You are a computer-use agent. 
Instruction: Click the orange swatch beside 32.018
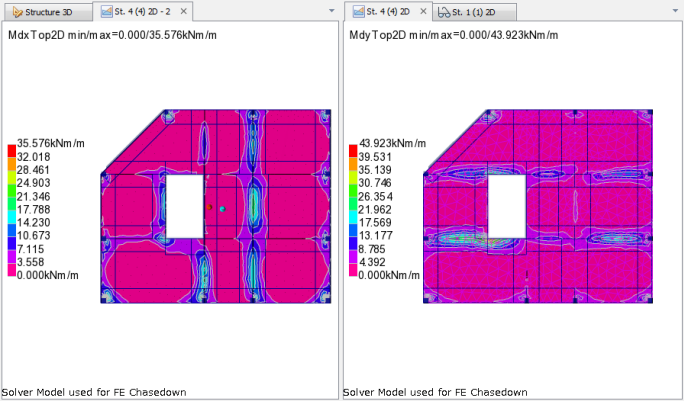point(12,165)
